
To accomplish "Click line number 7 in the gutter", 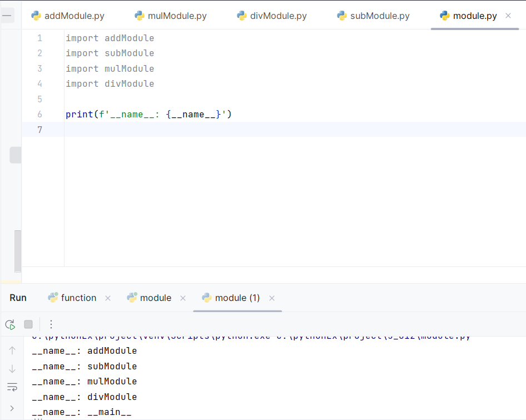I will (39, 130).
